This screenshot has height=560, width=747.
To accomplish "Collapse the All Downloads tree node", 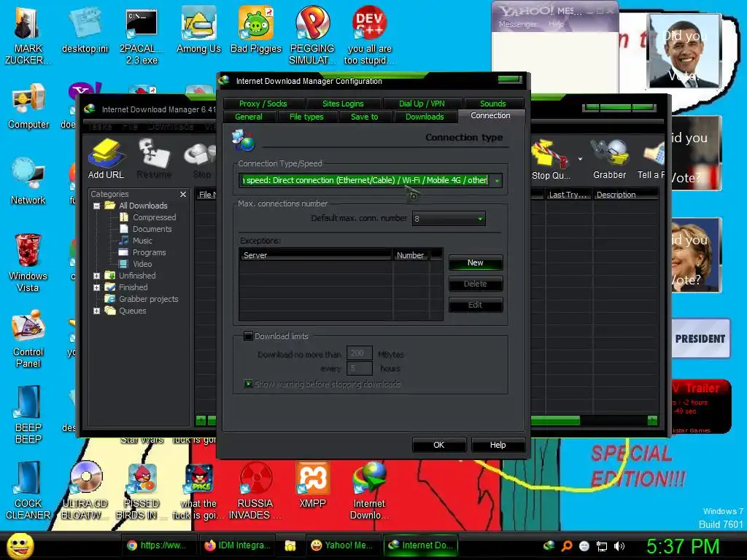I will click(x=97, y=206).
